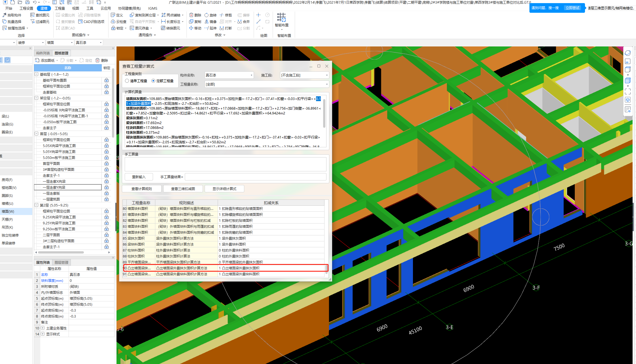Open the 工程设置 ribbon tab
Image resolution: width=636 pixels, height=364 pixels.
(x=26, y=8)
